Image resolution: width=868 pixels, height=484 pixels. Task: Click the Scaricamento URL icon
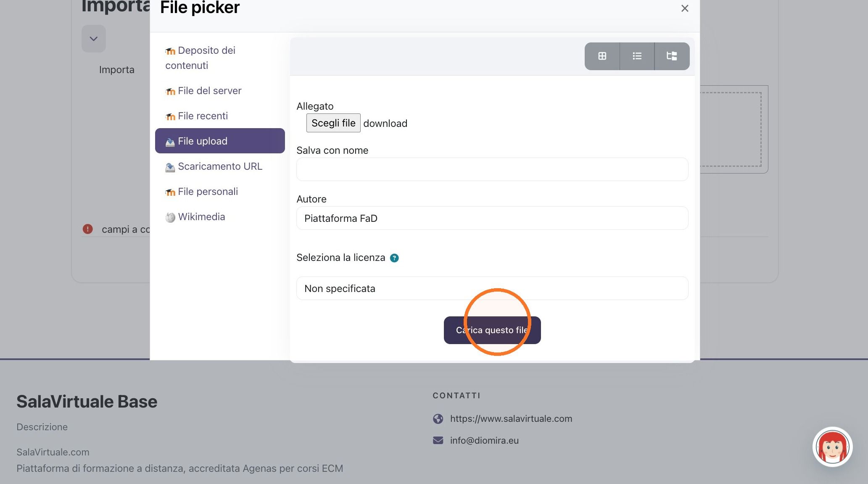[x=170, y=167]
